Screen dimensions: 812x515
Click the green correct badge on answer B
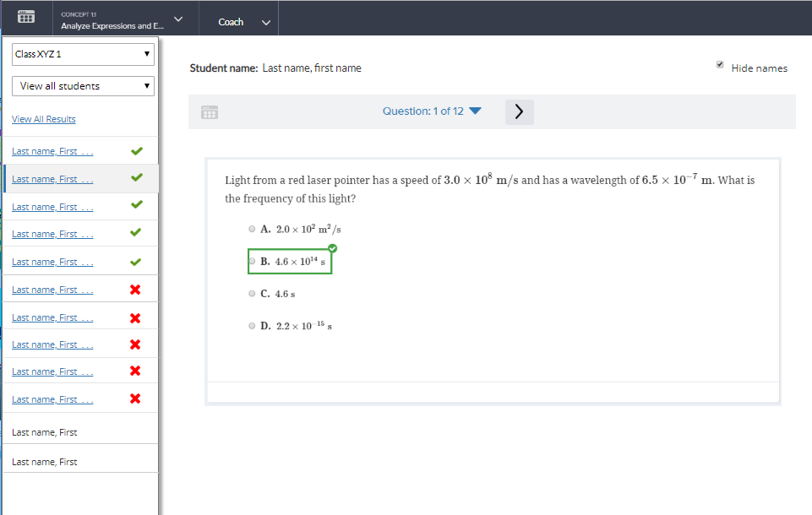click(x=332, y=248)
